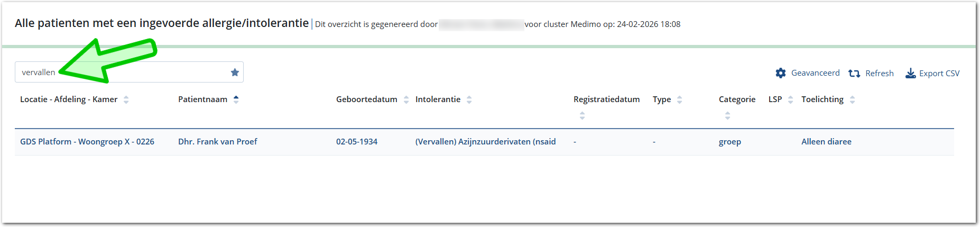The height and width of the screenshot is (227, 980).
Task: Sort by Geboortedatum arrow icon
Action: click(406, 99)
